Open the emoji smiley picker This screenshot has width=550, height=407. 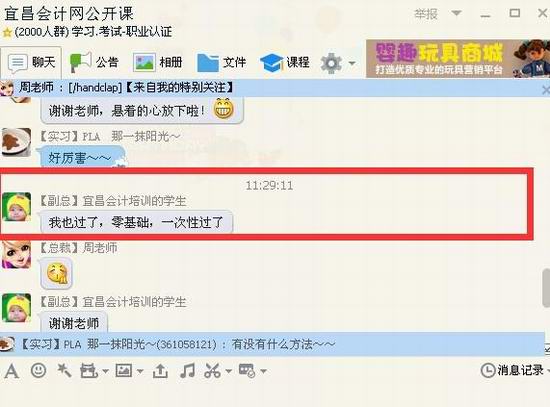coord(39,370)
